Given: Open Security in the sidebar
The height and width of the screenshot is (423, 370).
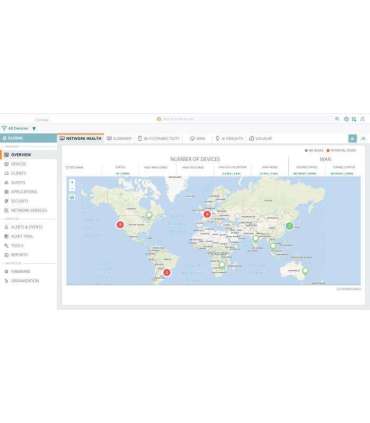Looking at the screenshot, I should click(x=20, y=201).
